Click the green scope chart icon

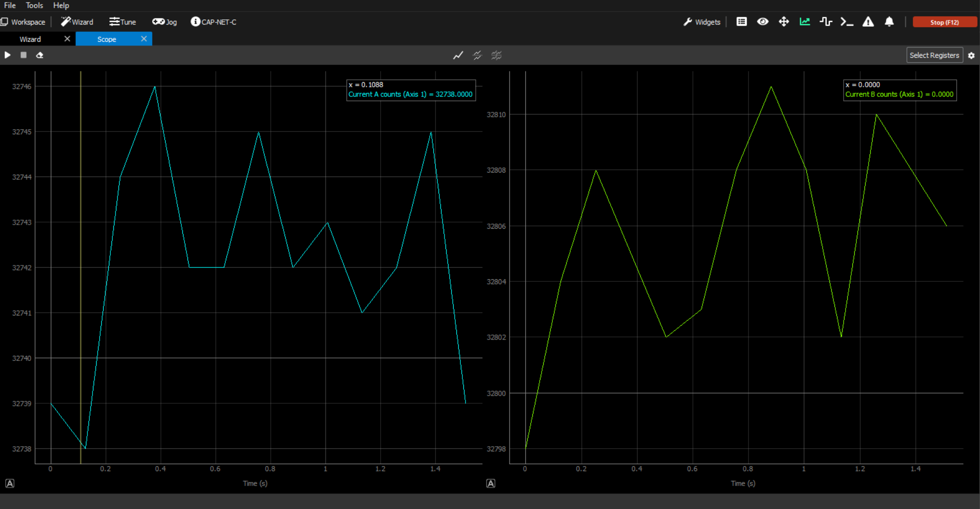[805, 21]
